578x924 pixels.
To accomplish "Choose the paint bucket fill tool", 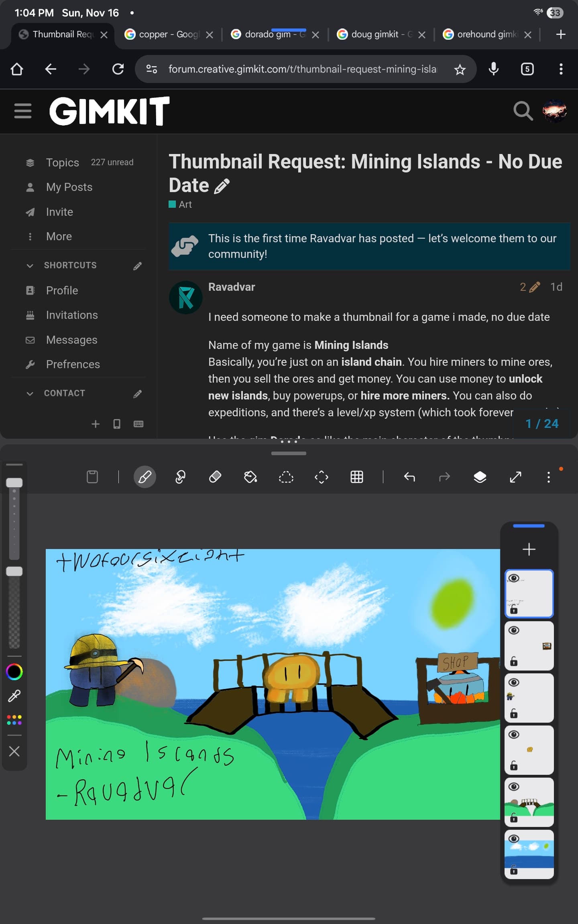I will tap(250, 477).
